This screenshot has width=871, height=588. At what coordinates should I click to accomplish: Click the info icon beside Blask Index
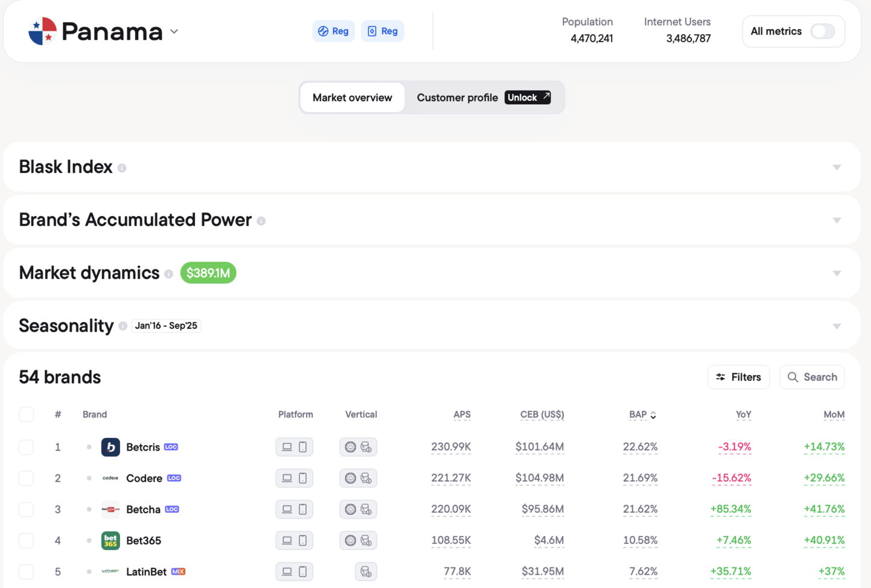pyautogui.click(x=122, y=168)
